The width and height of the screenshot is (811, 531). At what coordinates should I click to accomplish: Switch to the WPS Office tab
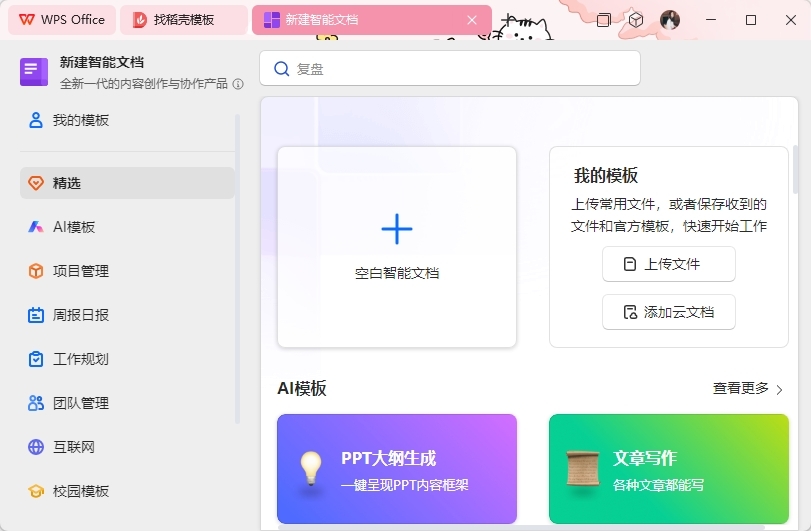[x=62, y=20]
